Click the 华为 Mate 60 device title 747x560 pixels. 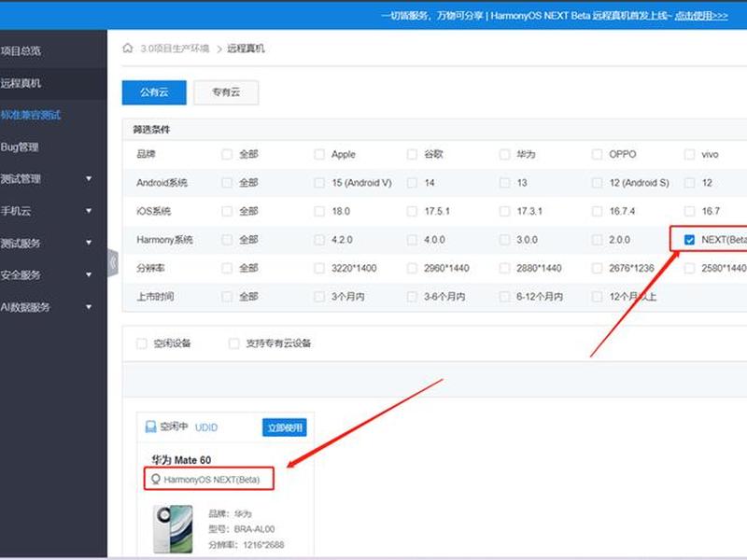(181, 460)
